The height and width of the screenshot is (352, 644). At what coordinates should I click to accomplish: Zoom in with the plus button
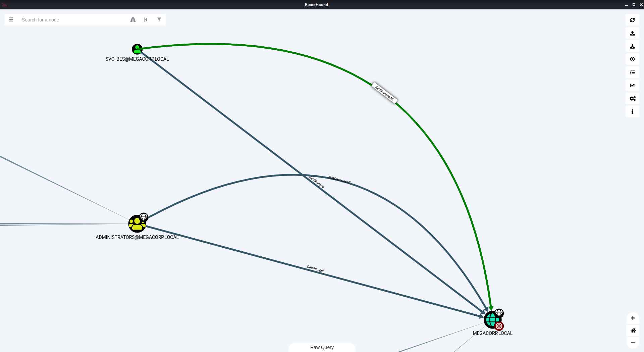click(x=633, y=318)
